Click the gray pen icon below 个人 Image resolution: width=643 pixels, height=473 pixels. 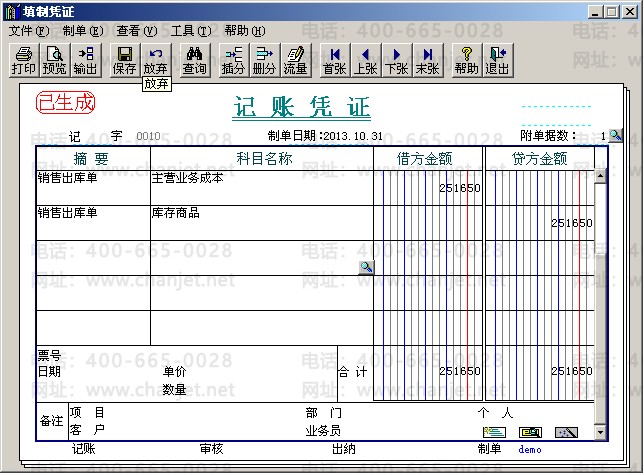[566, 432]
